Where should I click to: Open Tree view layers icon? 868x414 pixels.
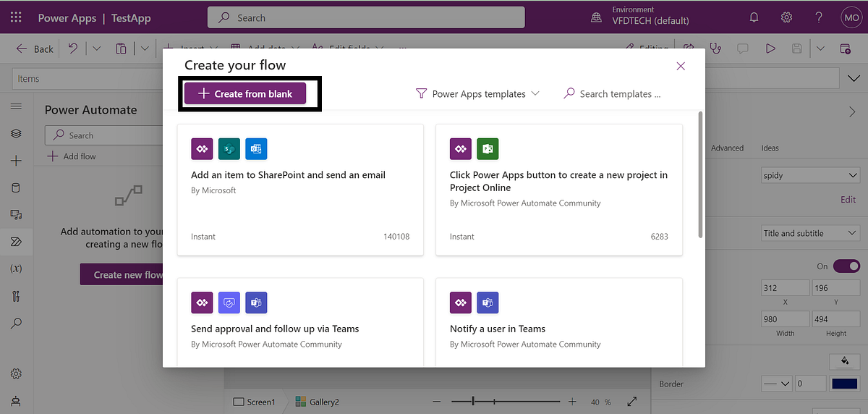(16, 134)
